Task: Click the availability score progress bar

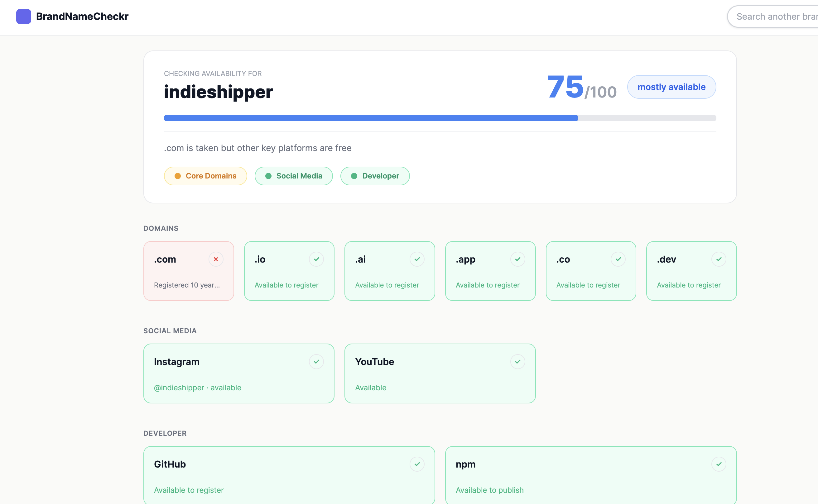Action: click(440, 118)
